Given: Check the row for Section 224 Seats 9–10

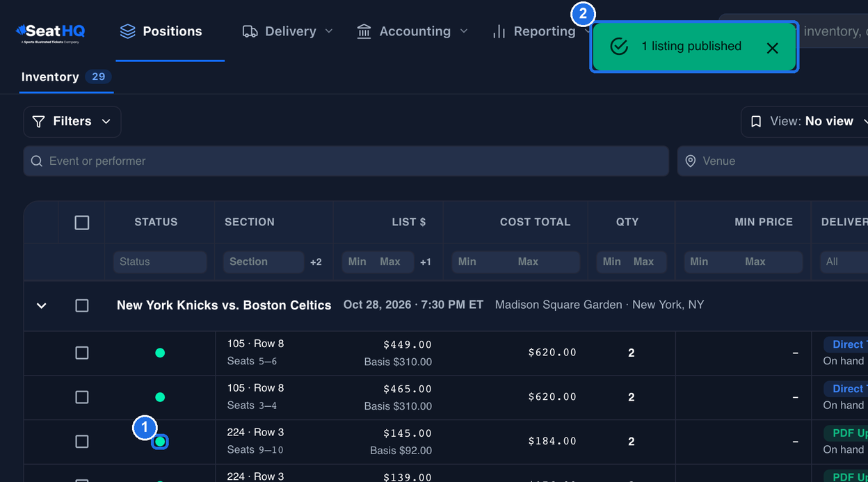Looking at the screenshot, I should tap(82, 442).
